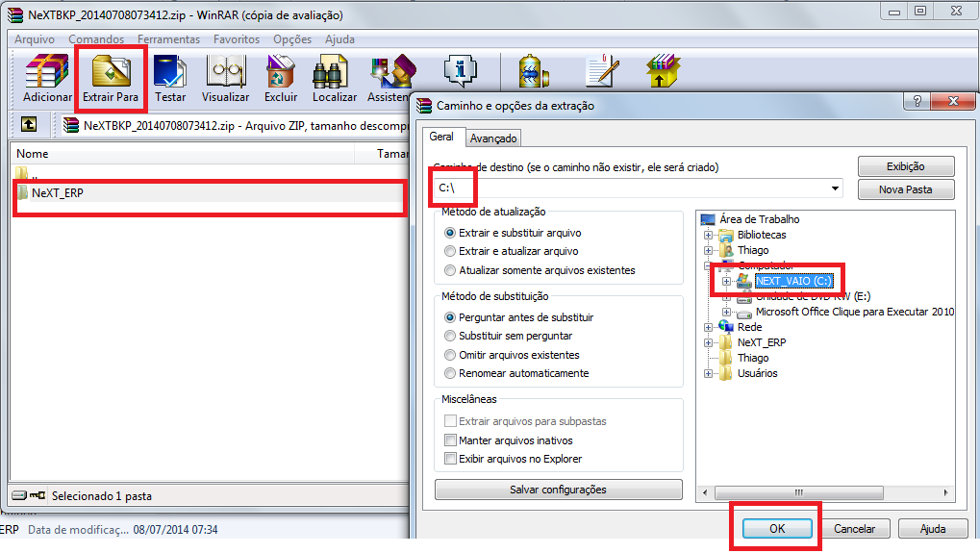Click Salvar configurações button
Image resolution: width=980 pixels, height=553 pixels.
pos(558,490)
